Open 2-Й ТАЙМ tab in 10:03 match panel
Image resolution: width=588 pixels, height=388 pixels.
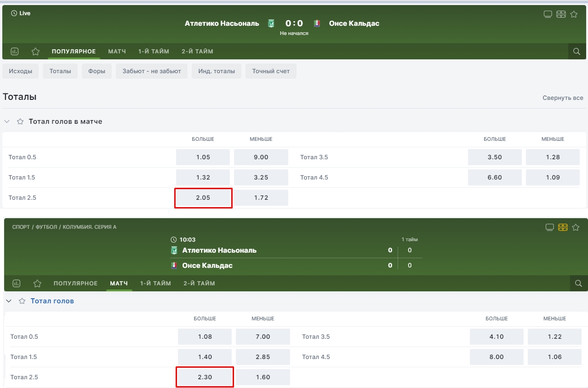[199, 283]
